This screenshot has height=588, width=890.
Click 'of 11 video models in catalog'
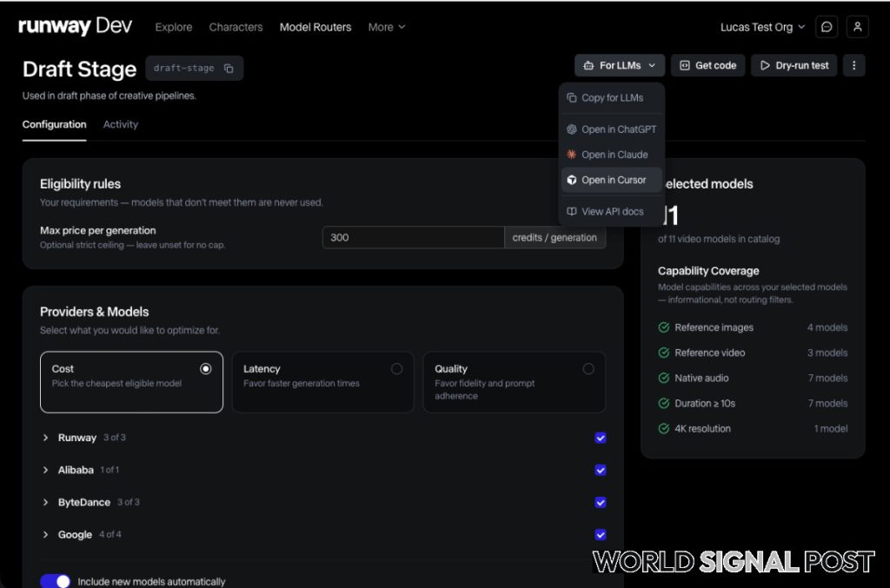pyautogui.click(x=719, y=239)
